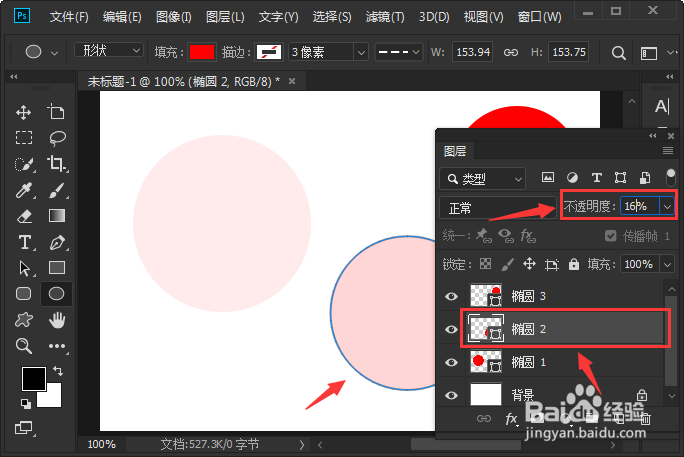Hide the 椭圆 3 layer
The image size is (684, 457).
451,297
